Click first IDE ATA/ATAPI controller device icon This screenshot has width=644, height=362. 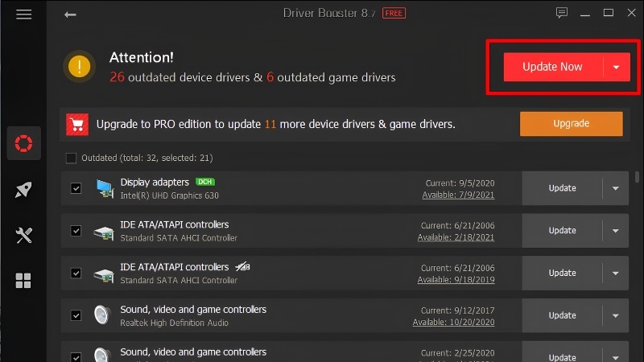[104, 232]
